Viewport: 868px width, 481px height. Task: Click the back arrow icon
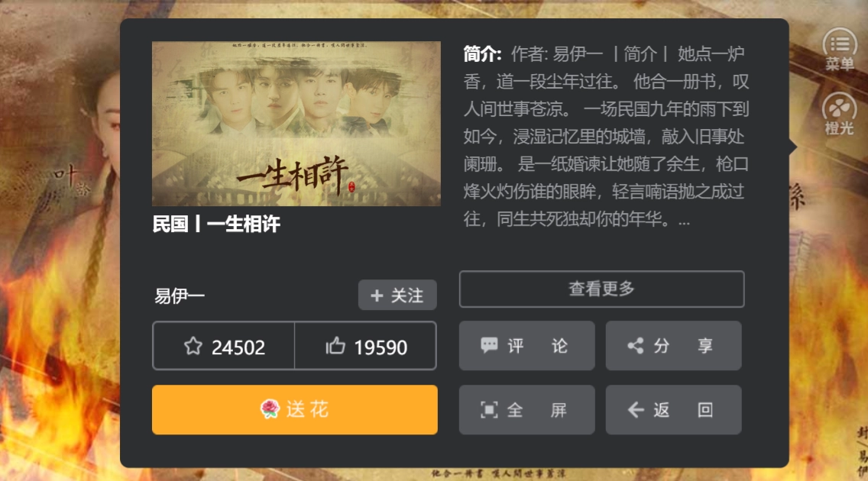click(636, 410)
